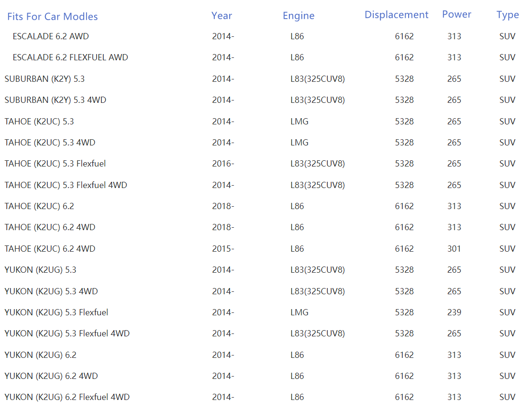Click the L86 engine in ESCALADE 6.2 AWD row
Image resolution: width=532 pixels, height=411 pixels.
point(297,36)
